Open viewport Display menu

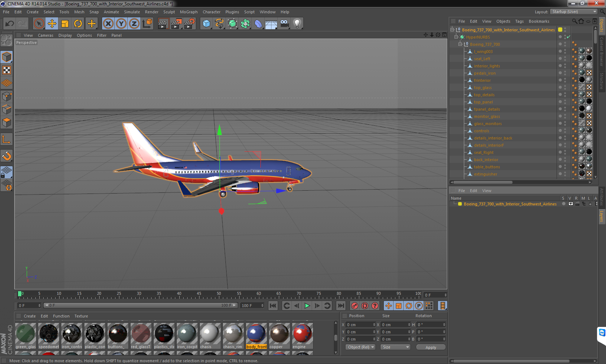[65, 35]
